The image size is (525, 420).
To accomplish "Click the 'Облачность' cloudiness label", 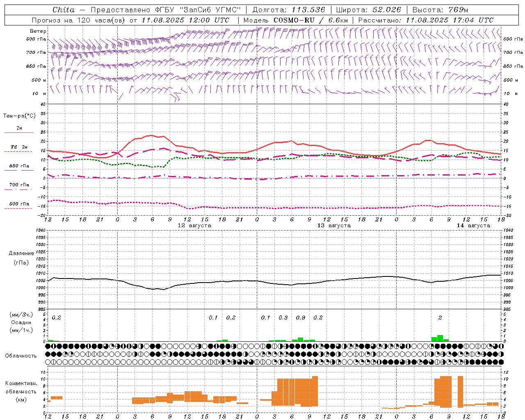I will (21, 356).
